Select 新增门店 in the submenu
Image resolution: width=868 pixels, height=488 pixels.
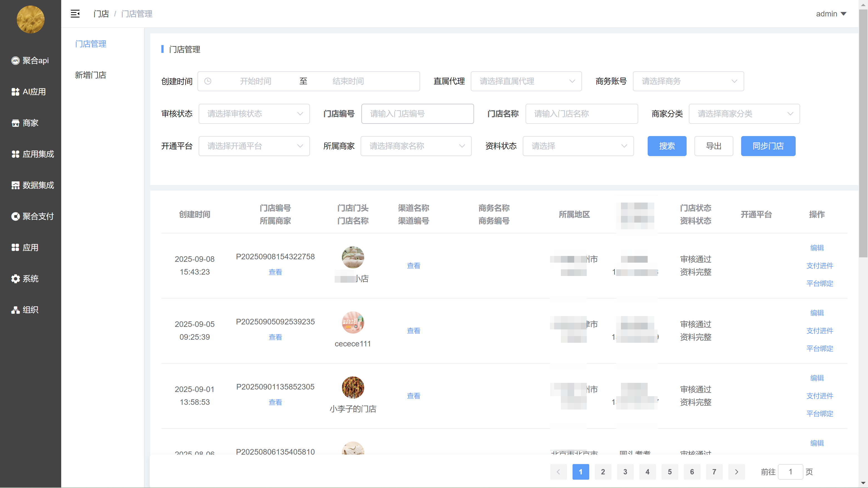pyautogui.click(x=90, y=75)
